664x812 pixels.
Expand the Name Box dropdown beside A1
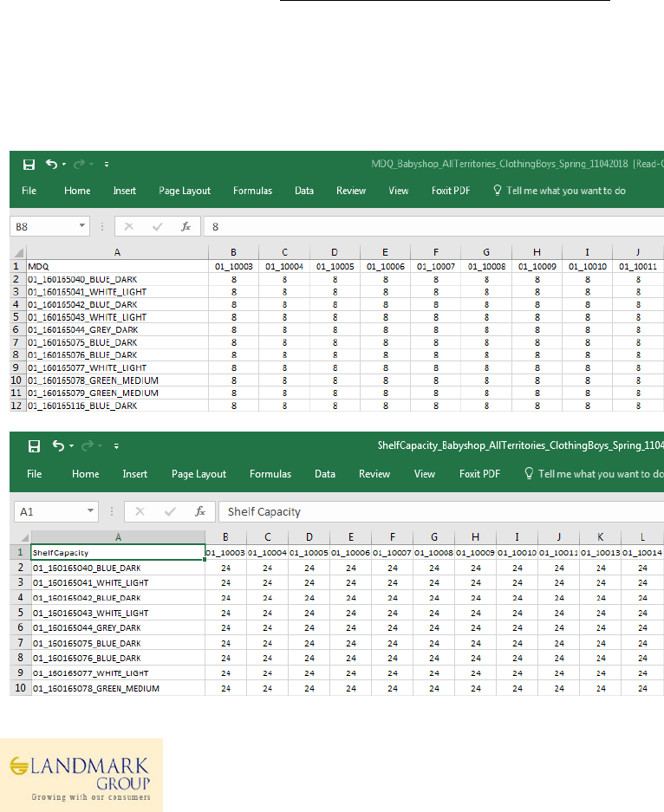click(x=91, y=510)
